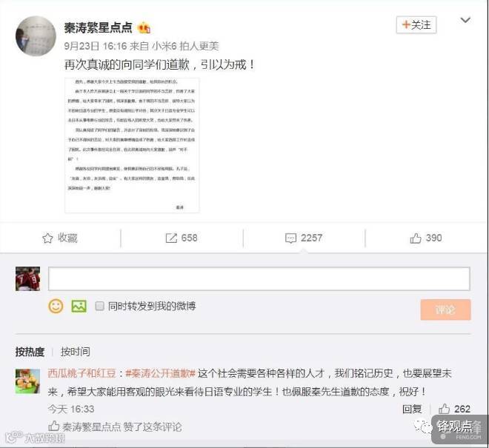This screenshot has width=489, height=448.
Task: Click the +关注 follow button
Action: tap(416, 25)
